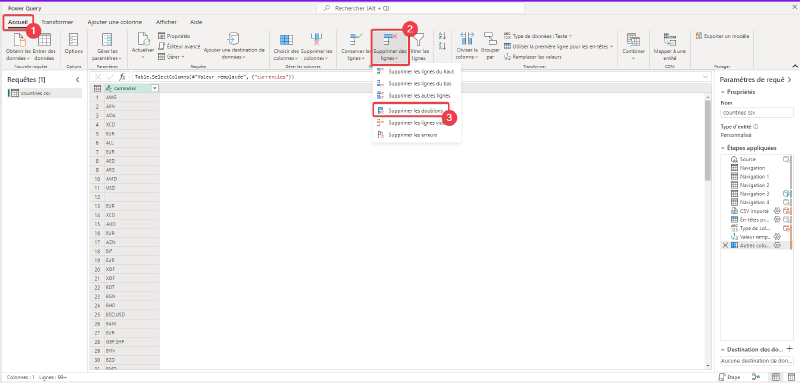Select the Navigation 3 step
The height and width of the screenshot is (383, 800).
coord(756,194)
